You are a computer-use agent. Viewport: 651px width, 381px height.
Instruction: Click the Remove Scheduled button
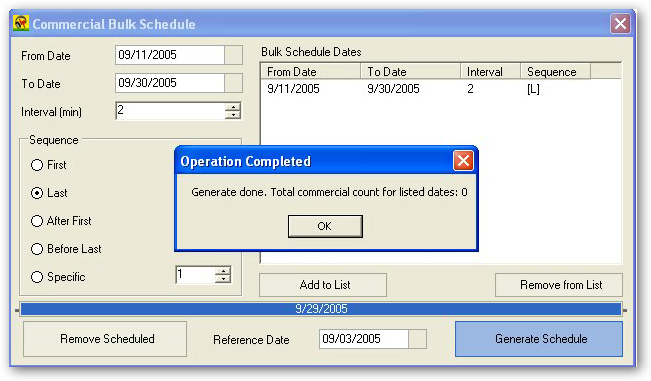click(105, 339)
